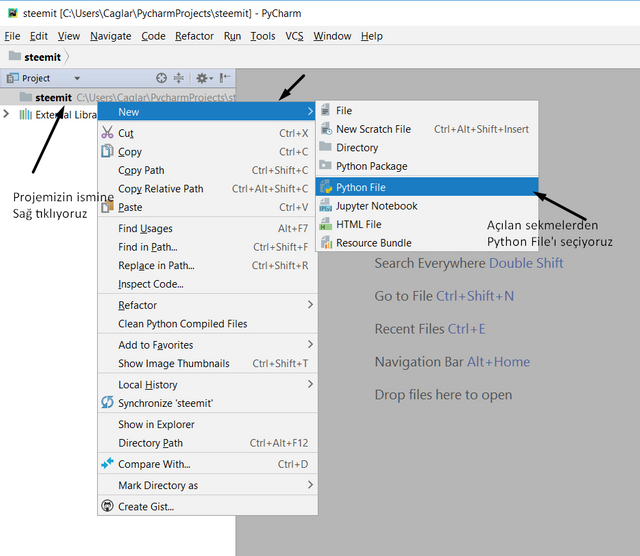The height and width of the screenshot is (556, 640).
Task: Expand the Add to Favorites submenu
Action: (310, 344)
